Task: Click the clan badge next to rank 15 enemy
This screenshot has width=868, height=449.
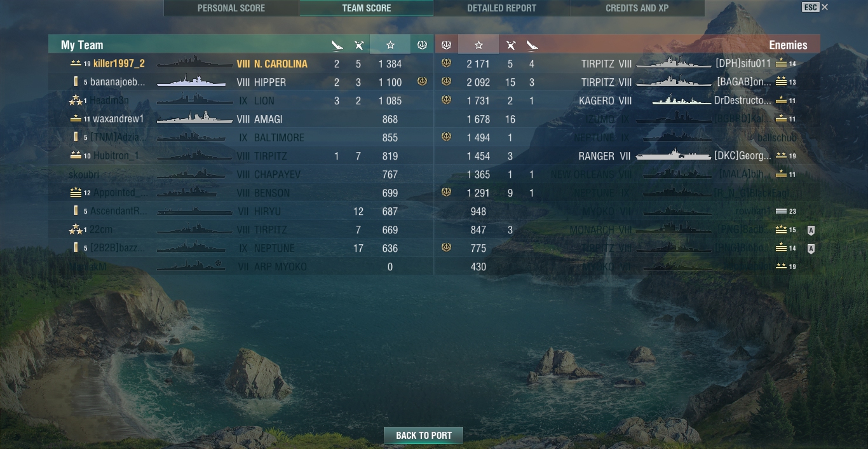Action: coord(811,230)
